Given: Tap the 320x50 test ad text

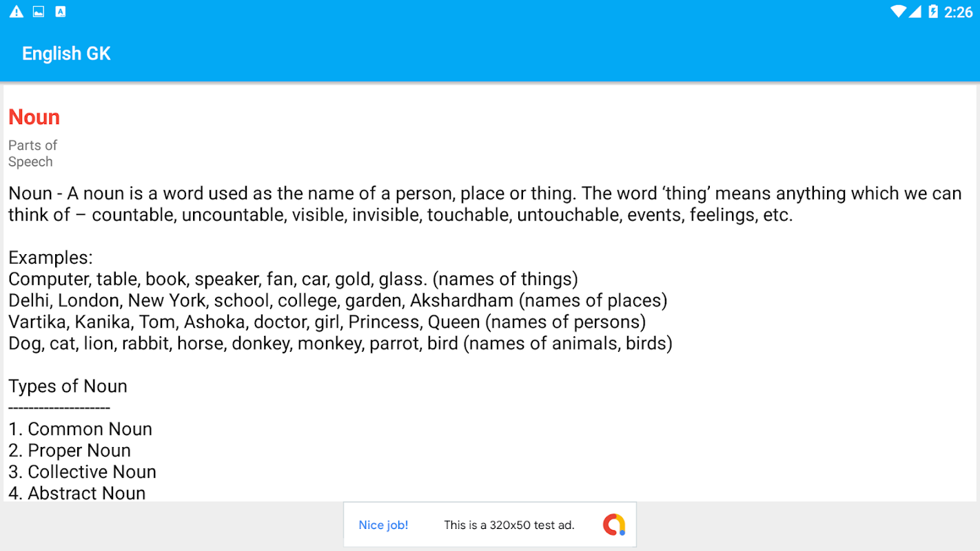Looking at the screenshot, I should pyautogui.click(x=509, y=525).
